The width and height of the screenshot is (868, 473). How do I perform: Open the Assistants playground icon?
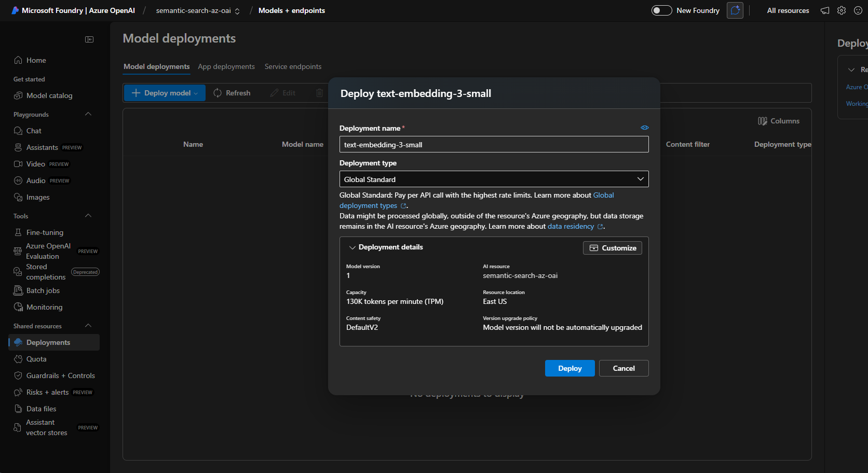point(18,147)
